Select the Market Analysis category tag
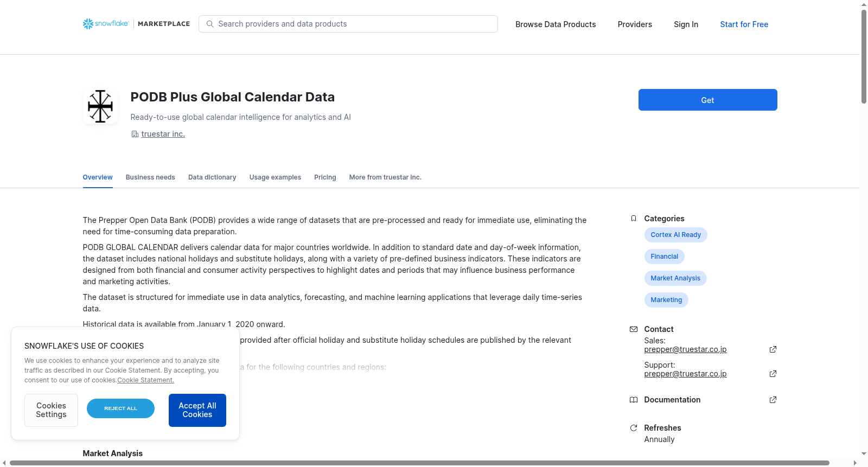Viewport: 868px width, 467px height. [x=675, y=278]
